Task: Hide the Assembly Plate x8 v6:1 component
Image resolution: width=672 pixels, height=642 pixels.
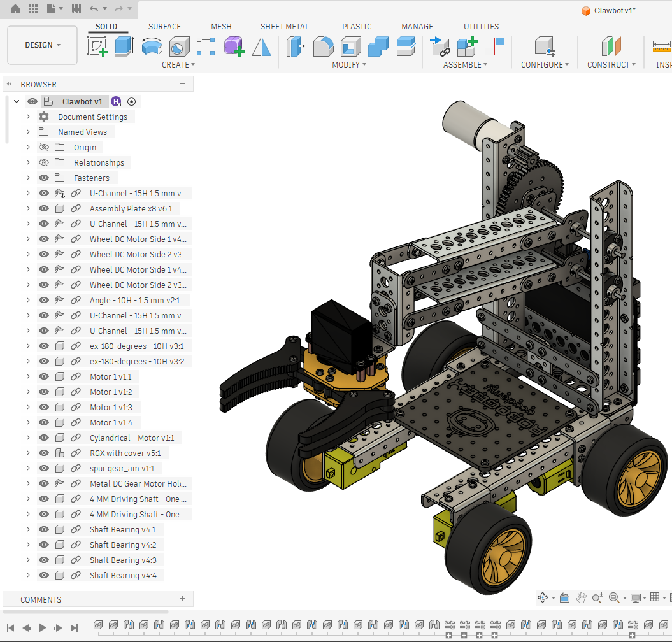Action: pos(44,208)
